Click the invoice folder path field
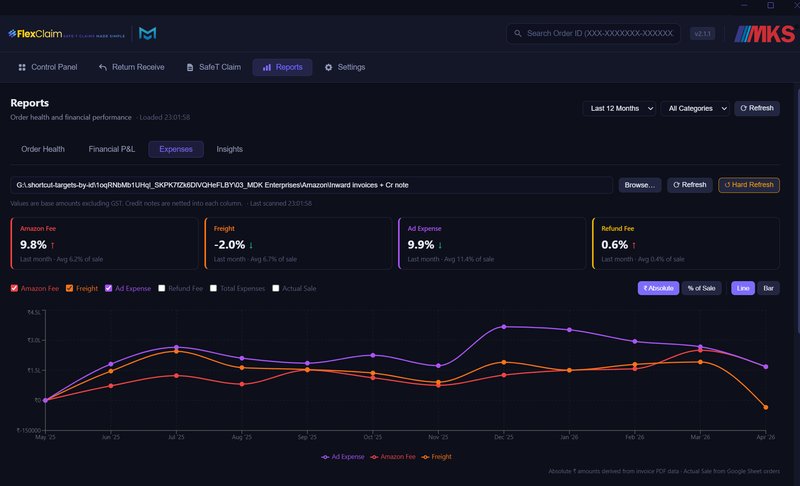Viewport: 800px width, 486px height. click(x=311, y=185)
